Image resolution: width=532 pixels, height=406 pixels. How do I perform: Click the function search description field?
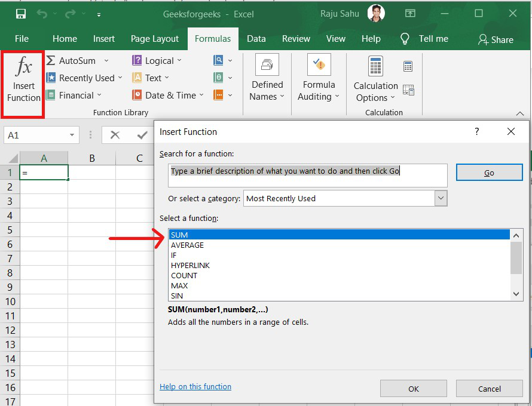(x=307, y=175)
